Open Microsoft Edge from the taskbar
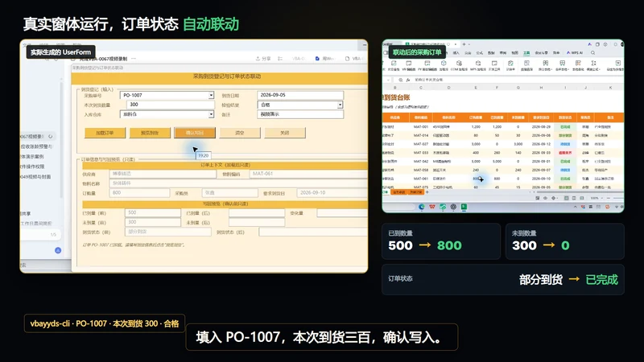The image size is (644, 362). click(x=421, y=207)
